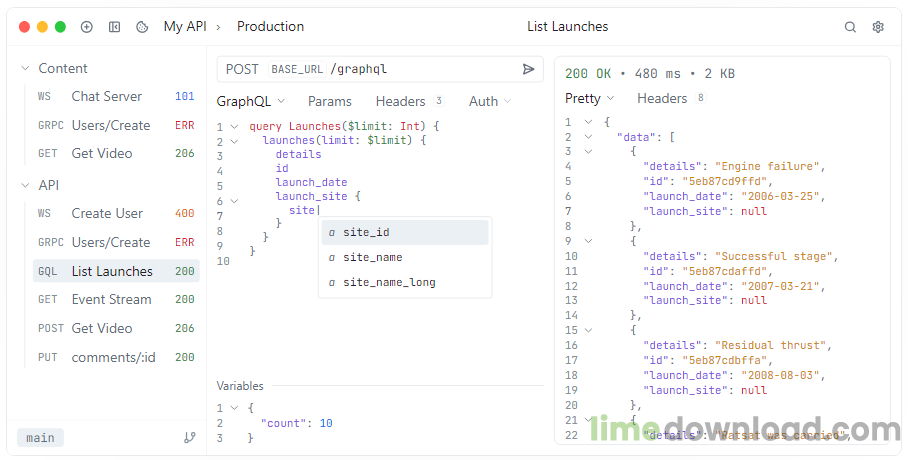Select the Event Stream request
The image size is (908, 460).
coord(111,299)
